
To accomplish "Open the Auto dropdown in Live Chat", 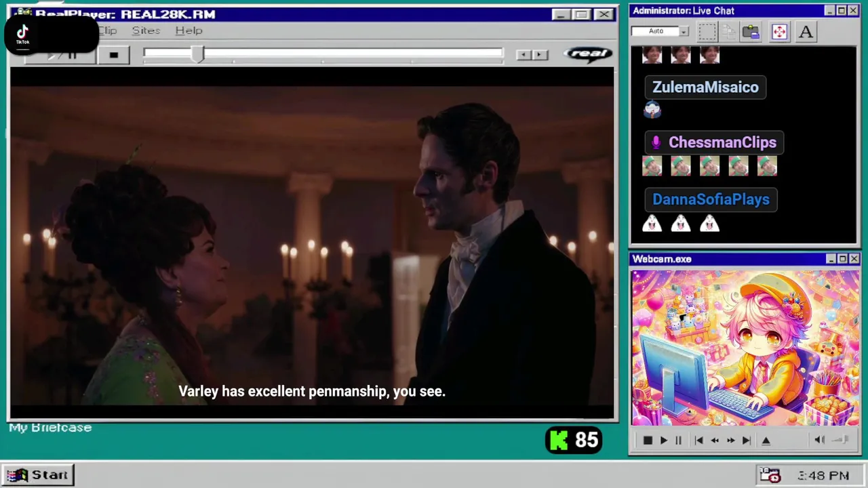I will [x=684, y=31].
